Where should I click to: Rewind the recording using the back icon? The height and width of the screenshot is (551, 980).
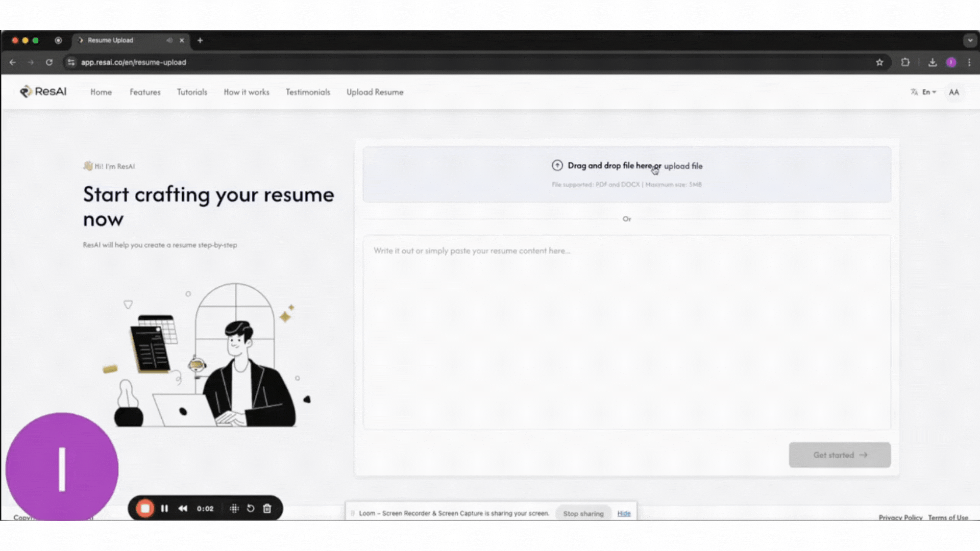[183, 508]
